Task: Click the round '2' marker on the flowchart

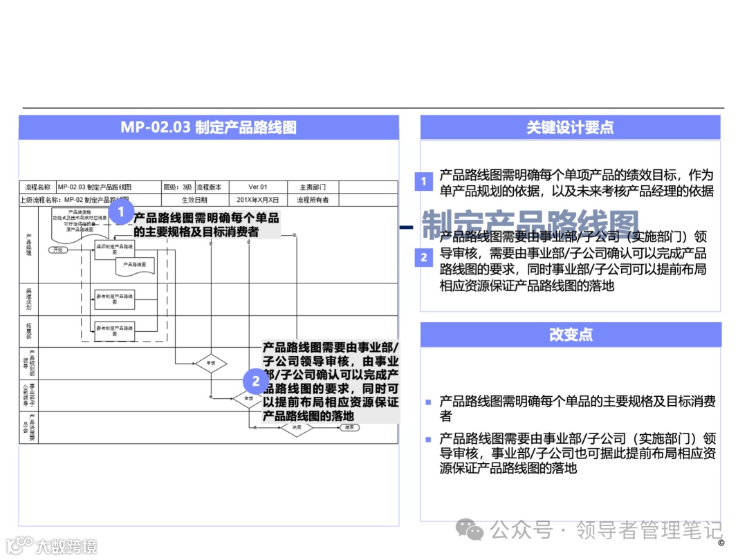Action: pyautogui.click(x=255, y=381)
